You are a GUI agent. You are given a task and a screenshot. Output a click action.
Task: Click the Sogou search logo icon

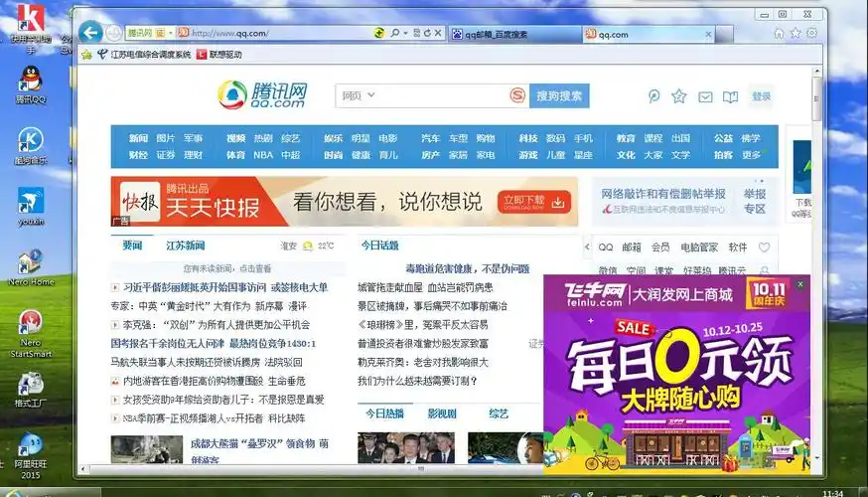[x=517, y=95]
